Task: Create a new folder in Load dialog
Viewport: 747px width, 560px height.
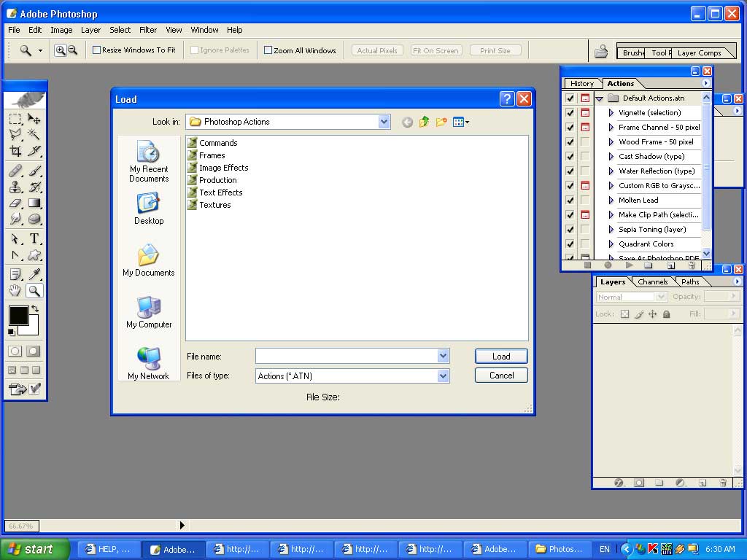Action: coord(441,122)
